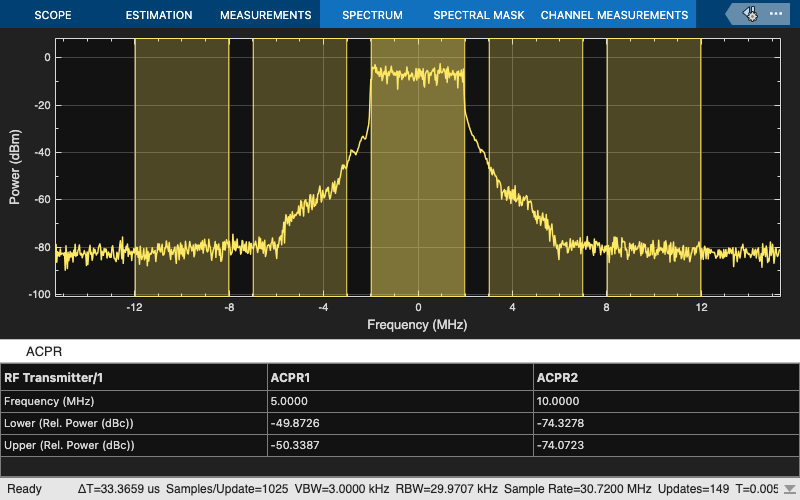The width and height of the screenshot is (800, 500).
Task: Open the configuration settings gear icon
Action: point(749,14)
